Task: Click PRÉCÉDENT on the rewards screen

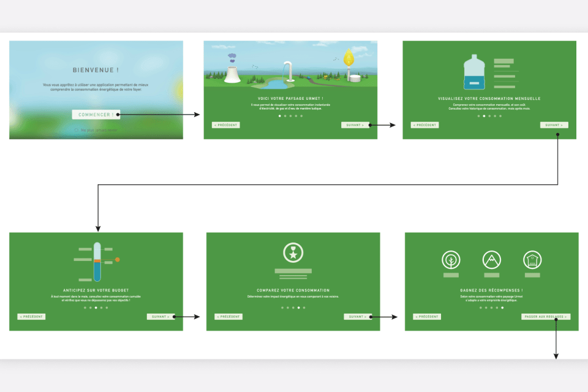Action: tap(427, 317)
